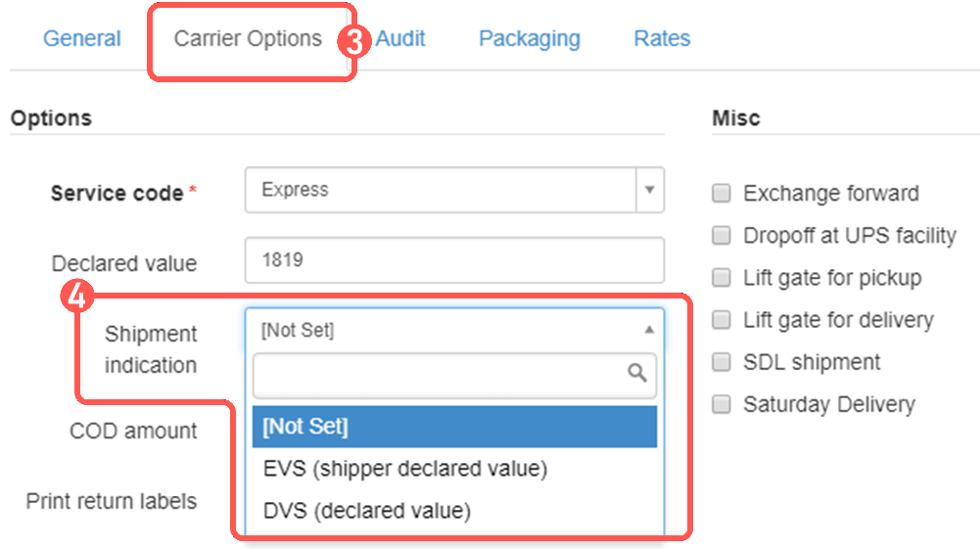Turn on Saturday Delivery checkbox
Viewport: 980px width, 549px height.
[722, 404]
